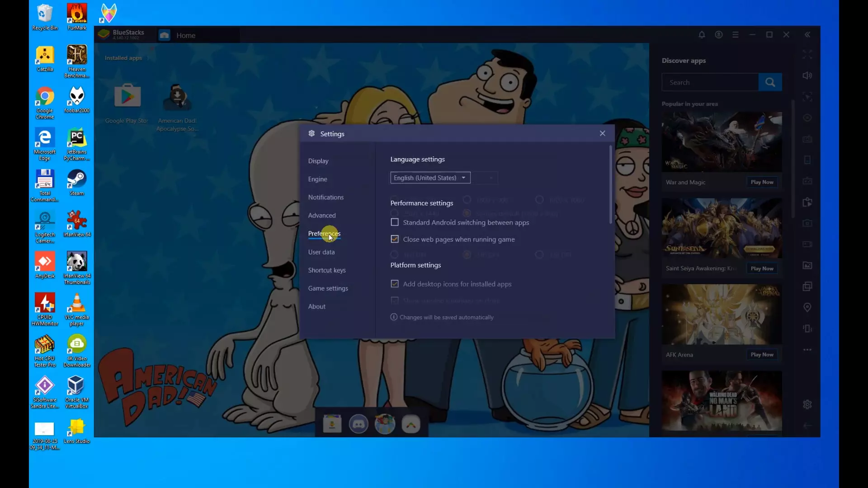Open the English (United States) language dropdown
Viewport: 868px width, 488px height.
430,178
